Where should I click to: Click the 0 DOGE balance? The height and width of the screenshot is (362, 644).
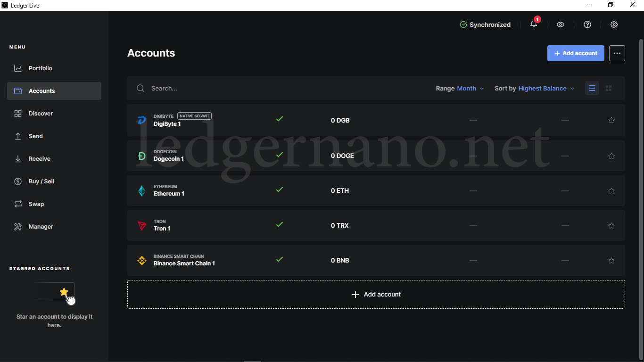pos(342,156)
